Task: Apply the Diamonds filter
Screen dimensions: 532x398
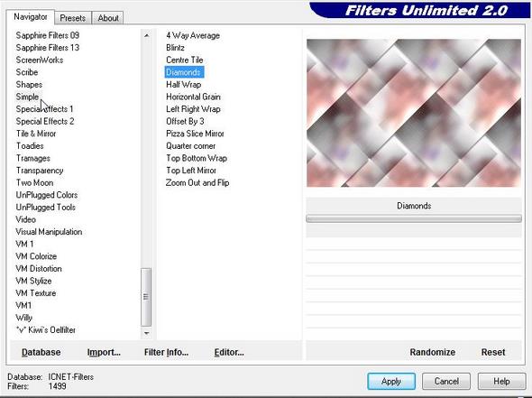Action: click(x=391, y=382)
